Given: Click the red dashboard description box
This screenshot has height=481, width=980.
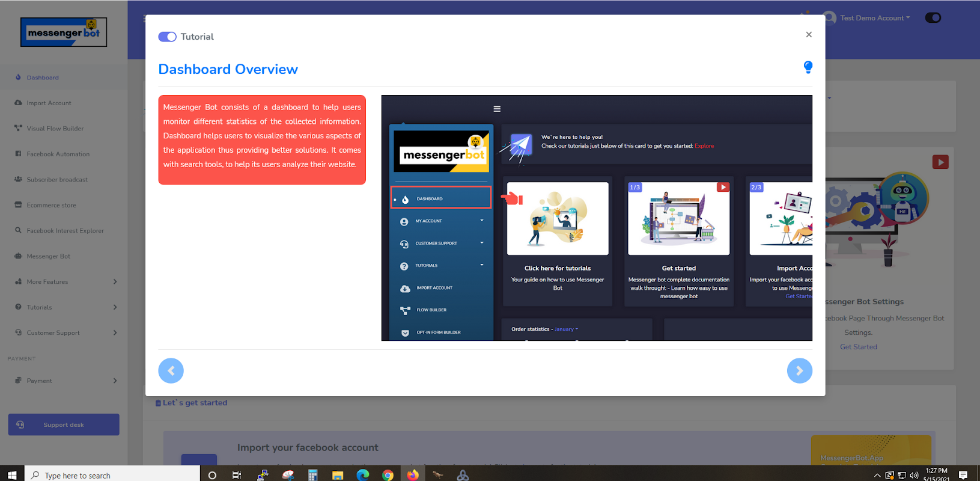Looking at the screenshot, I should coord(262,139).
